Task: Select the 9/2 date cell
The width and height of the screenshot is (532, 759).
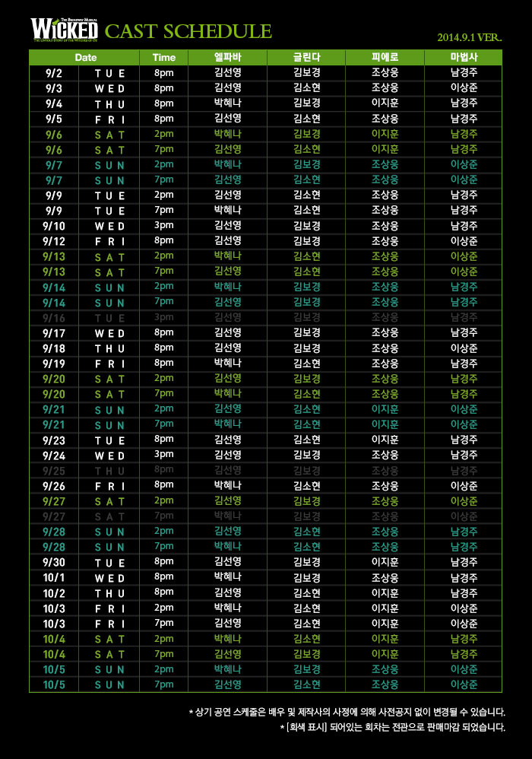Action: [x=54, y=73]
